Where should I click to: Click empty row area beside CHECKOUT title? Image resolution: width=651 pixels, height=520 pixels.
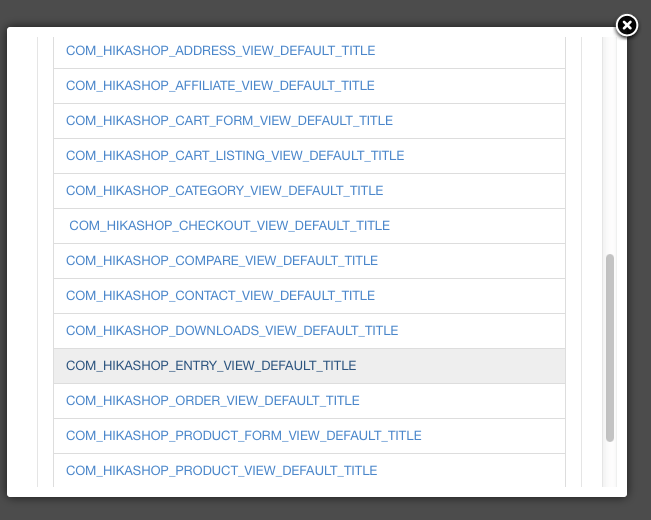(x=477, y=226)
